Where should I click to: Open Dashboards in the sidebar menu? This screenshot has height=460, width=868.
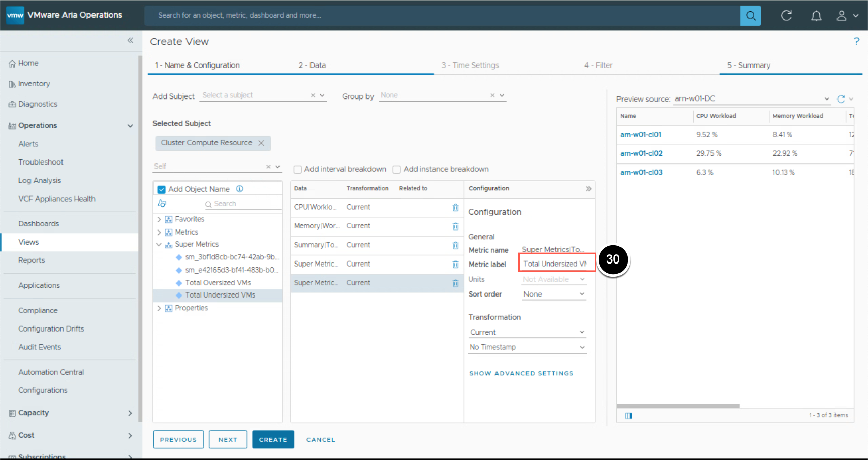coord(39,224)
